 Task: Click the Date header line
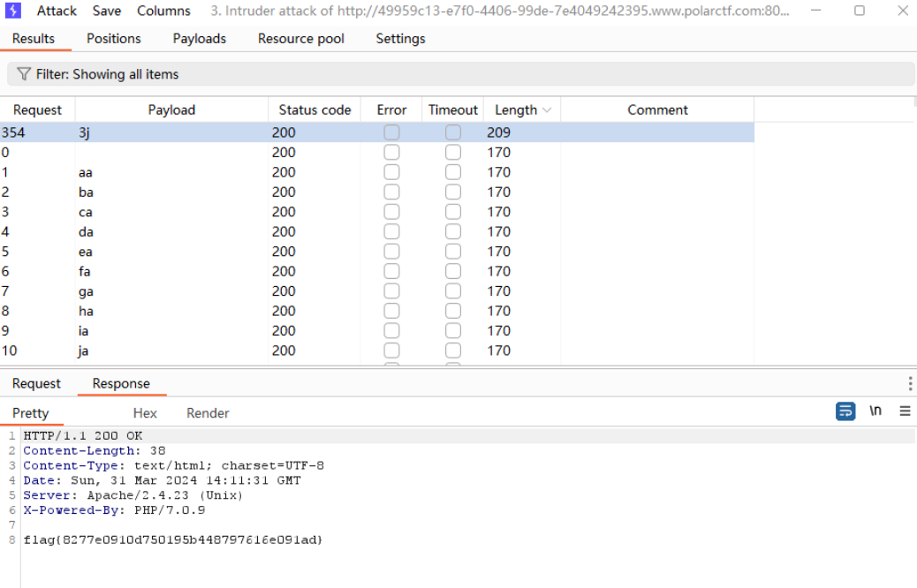[162, 480]
